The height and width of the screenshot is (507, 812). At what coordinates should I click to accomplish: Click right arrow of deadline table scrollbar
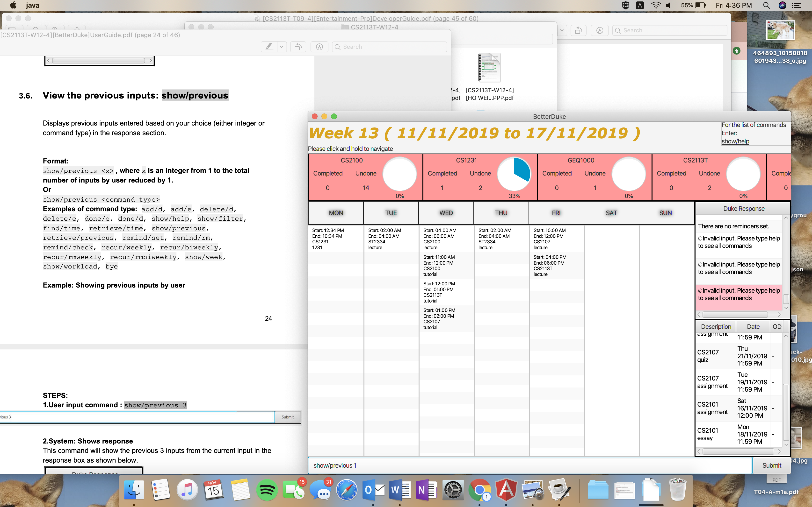tap(779, 451)
